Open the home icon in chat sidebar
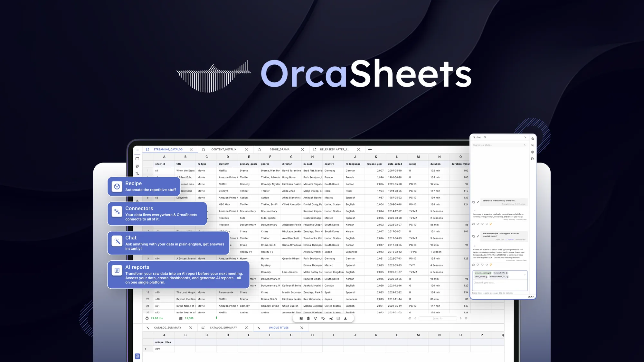Viewport: 644px width, 362px height. tap(533, 139)
